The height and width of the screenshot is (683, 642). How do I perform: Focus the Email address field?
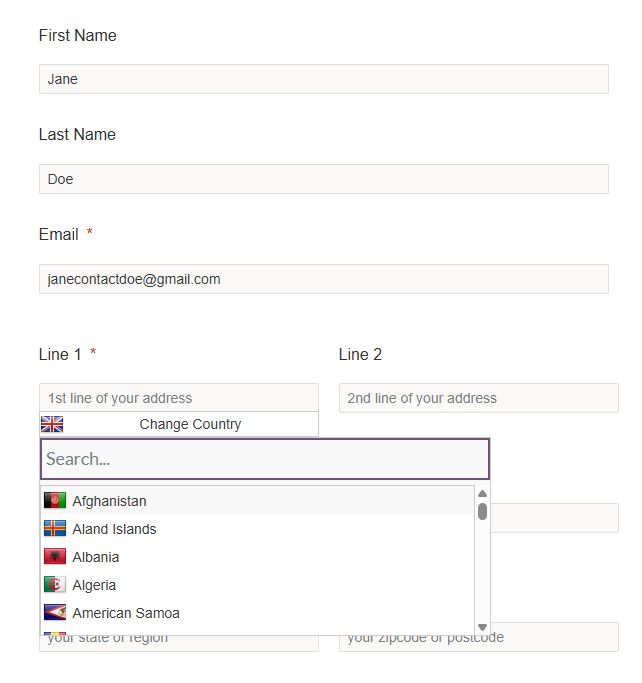coord(323,279)
